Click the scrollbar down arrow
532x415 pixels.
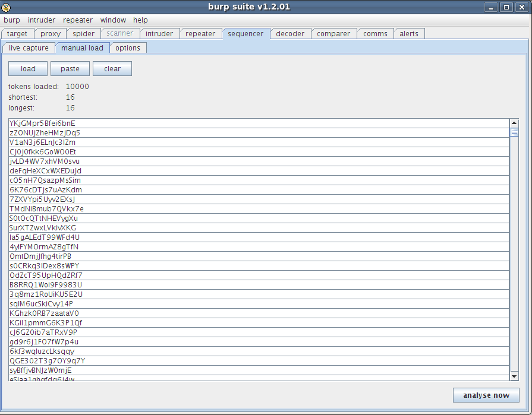pyautogui.click(x=514, y=376)
